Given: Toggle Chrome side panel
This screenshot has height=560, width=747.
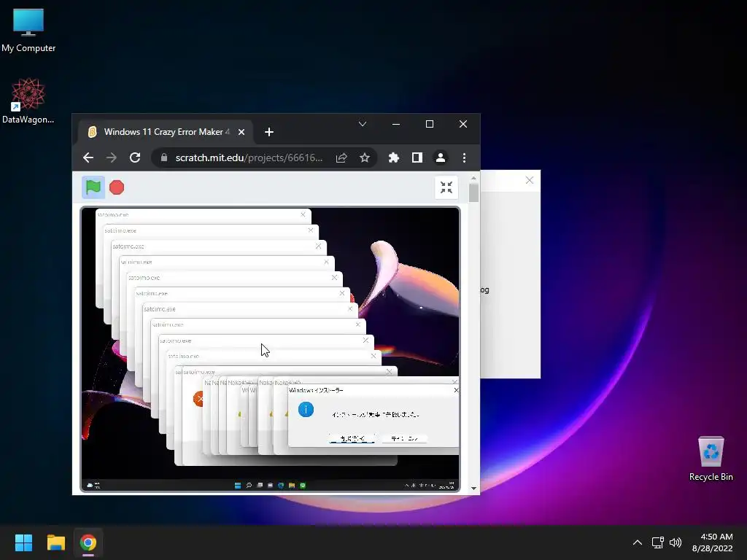Looking at the screenshot, I should [417, 157].
